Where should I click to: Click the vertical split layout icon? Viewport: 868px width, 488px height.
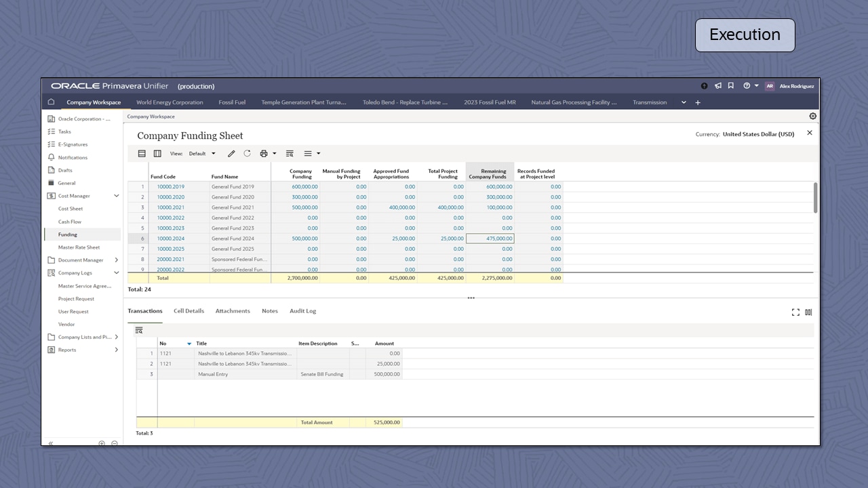[157, 153]
